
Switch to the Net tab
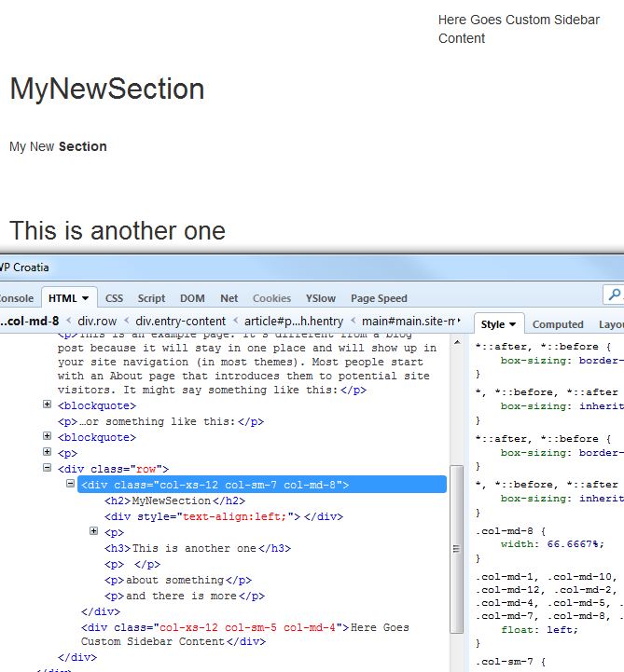click(x=229, y=298)
